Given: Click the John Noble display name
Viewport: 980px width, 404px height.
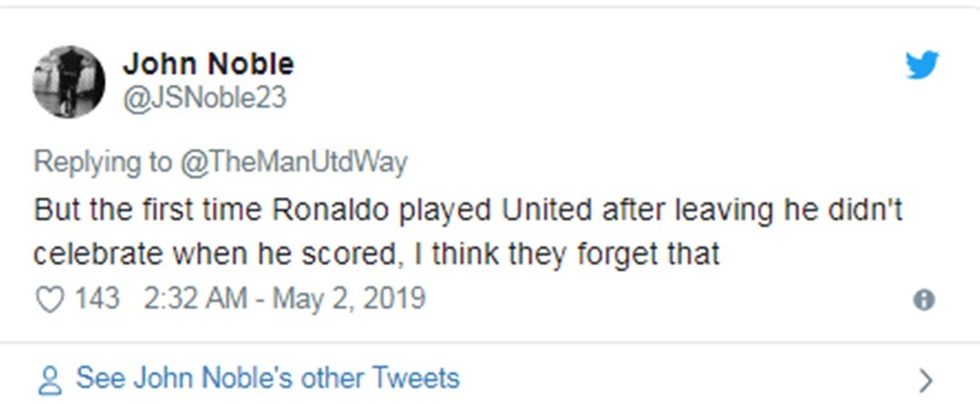Looking at the screenshot, I should (x=208, y=64).
